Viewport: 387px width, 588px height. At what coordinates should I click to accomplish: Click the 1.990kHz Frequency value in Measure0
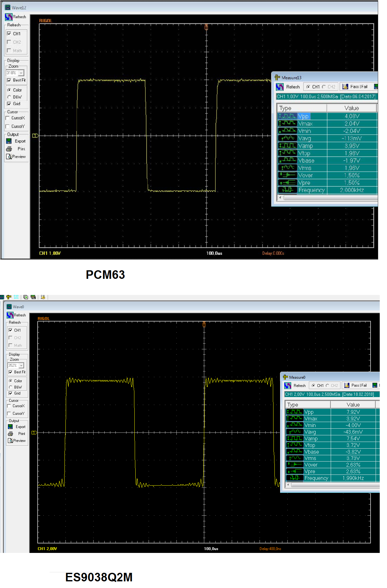[353, 478]
